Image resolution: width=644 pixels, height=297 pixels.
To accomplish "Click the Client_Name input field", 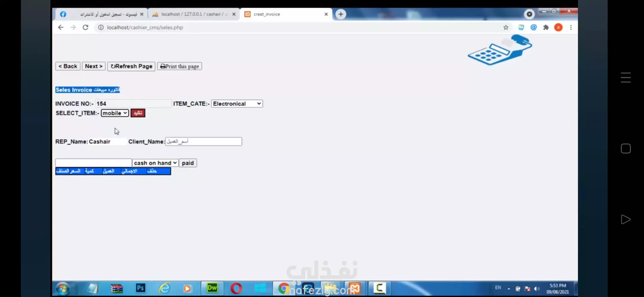I will [x=204, y=141].
